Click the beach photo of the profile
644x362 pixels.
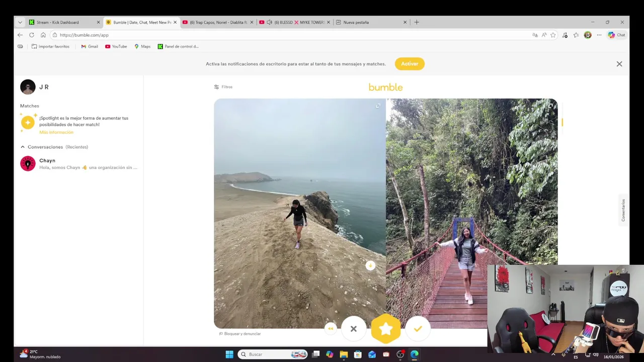coord(300,214)
